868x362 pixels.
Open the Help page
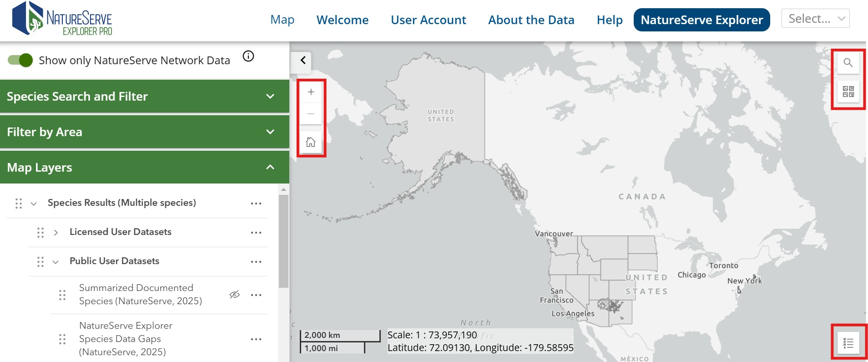[610, 20]
